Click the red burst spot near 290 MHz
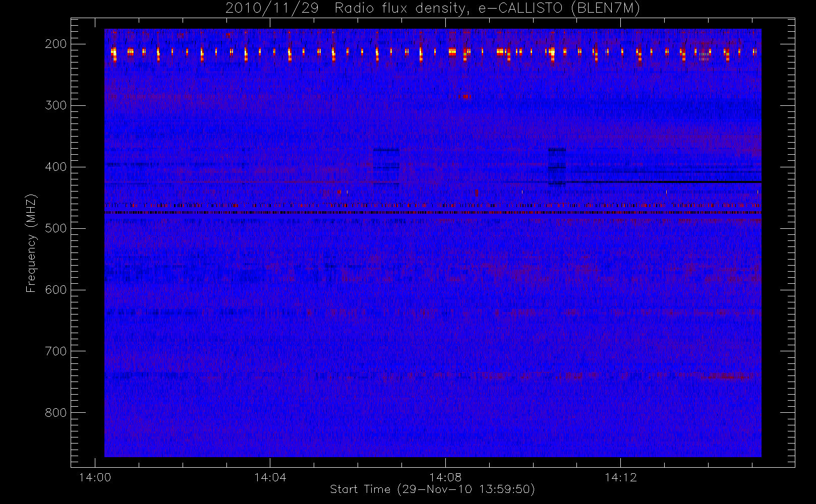 (x=467, y=96)
